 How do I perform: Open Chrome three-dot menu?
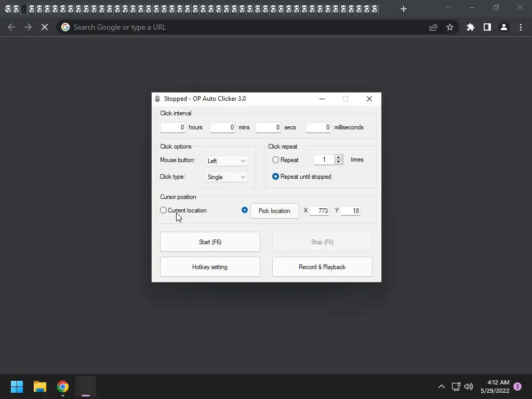pyautogui.click(x=521, y=27)
